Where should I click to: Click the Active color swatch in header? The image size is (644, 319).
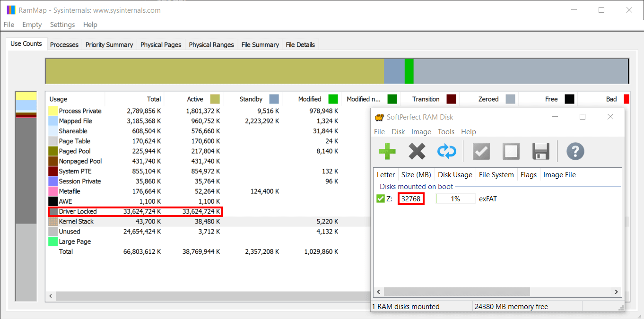point(215,99)
